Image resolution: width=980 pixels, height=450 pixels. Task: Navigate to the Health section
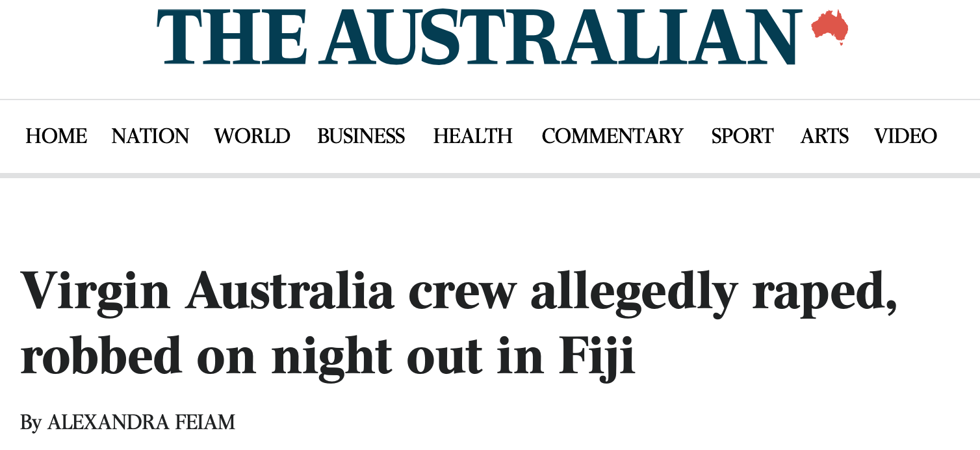click(472, 136)
